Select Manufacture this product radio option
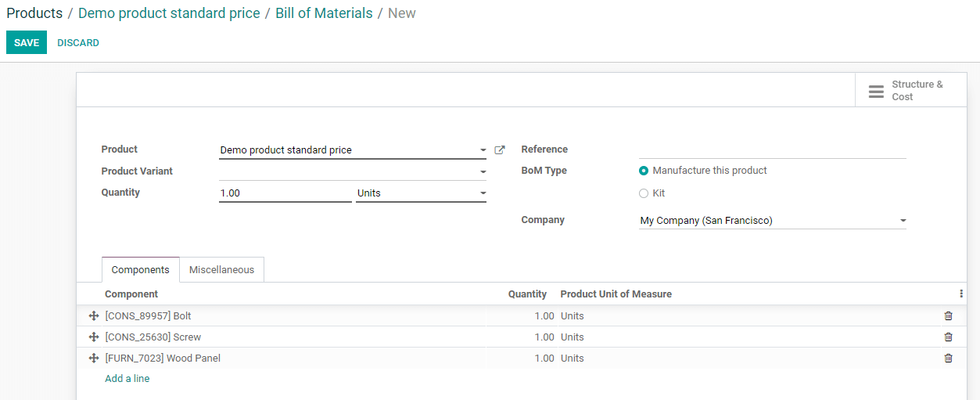This screenshot has height=400, width=980. click(644, 171)
